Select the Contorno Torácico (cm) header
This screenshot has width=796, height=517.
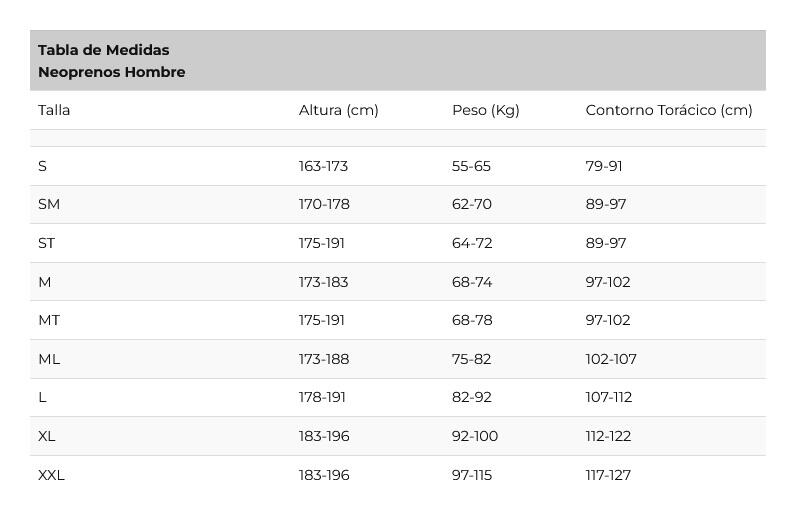tap(669, 110)
